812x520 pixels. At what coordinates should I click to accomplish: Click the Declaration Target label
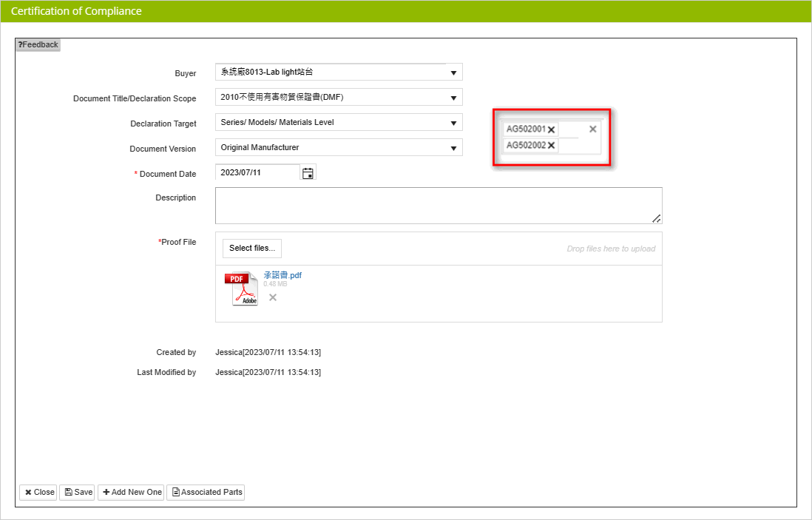pyautogui.click(x=163, y=124)
